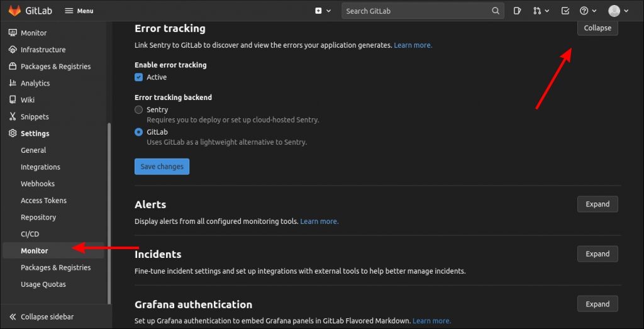The height and width of the screenshot is (329, 644).
Task: Open the to-do list icon
Action: [565, 11]
